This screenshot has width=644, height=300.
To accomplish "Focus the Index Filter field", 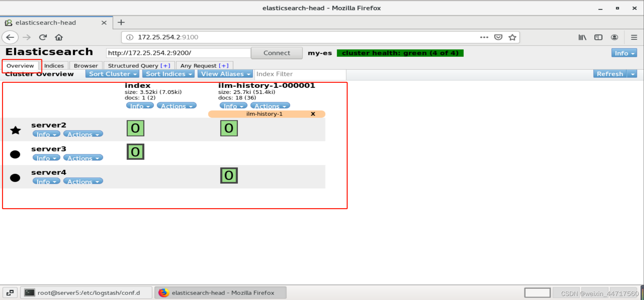I will (300, 74).
